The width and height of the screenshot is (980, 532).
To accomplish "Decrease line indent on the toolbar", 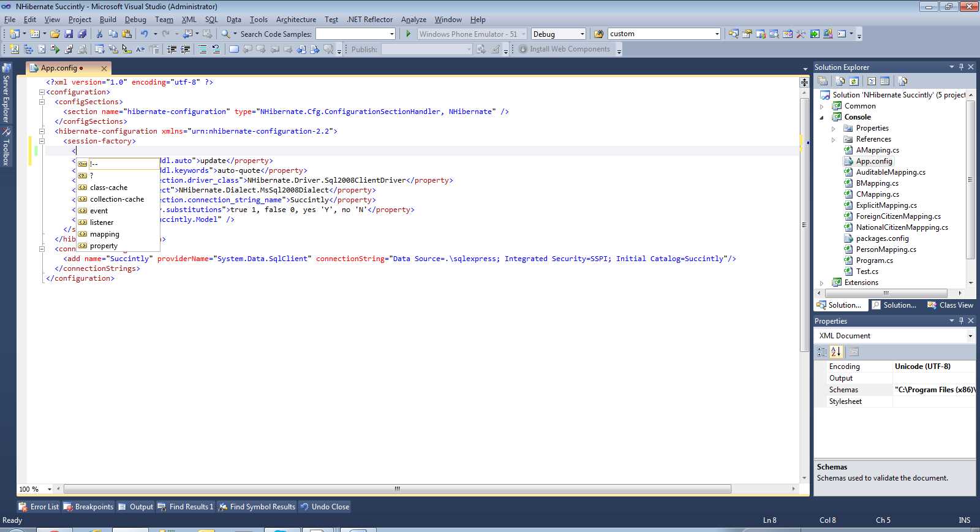I will (x=172, y=49).
